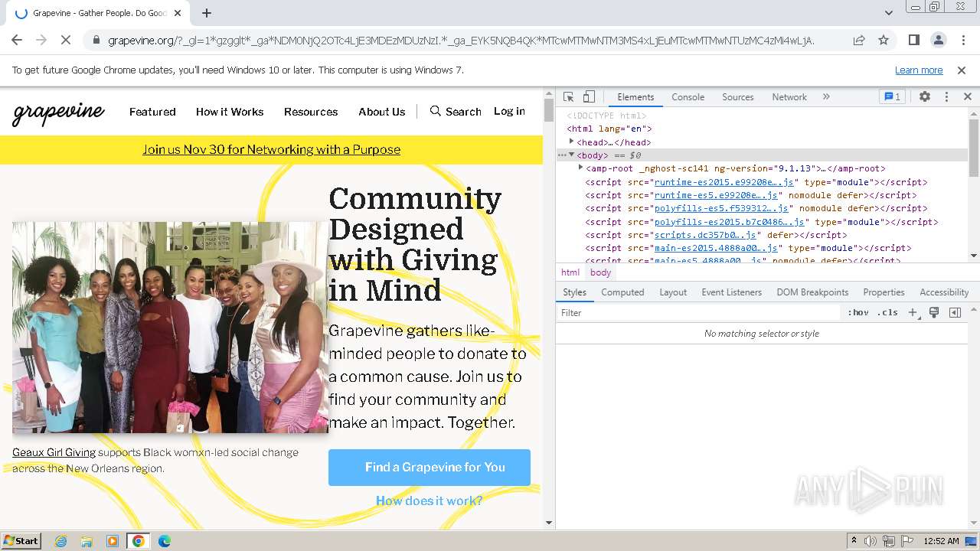
Task: Stop loading the page
Action: [x=66, y=40]
